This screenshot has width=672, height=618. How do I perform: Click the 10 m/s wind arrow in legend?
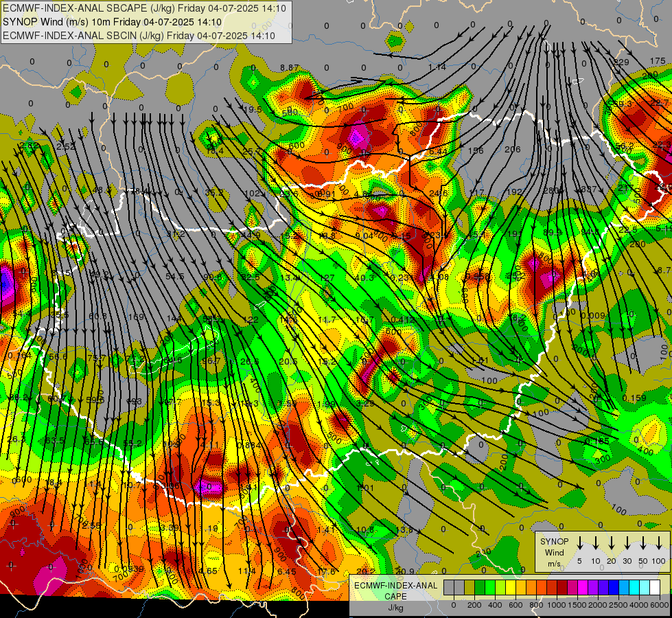595,543
